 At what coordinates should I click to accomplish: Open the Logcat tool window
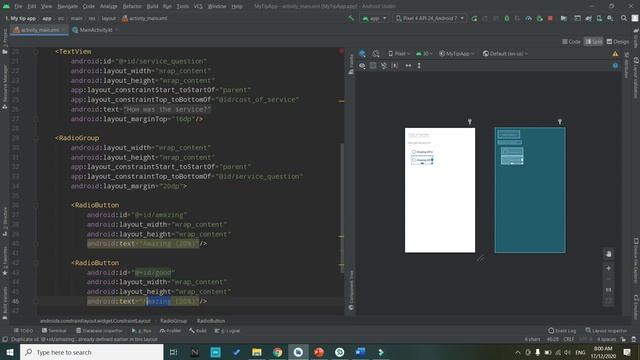pyautogui.click(x=227, y=331)
